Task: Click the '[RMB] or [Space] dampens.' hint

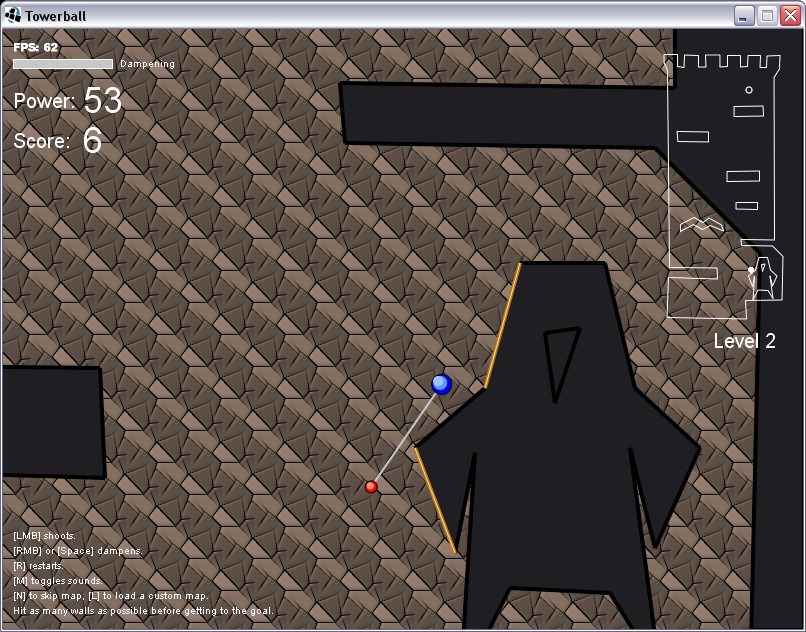Action: [x=78, y=551]
